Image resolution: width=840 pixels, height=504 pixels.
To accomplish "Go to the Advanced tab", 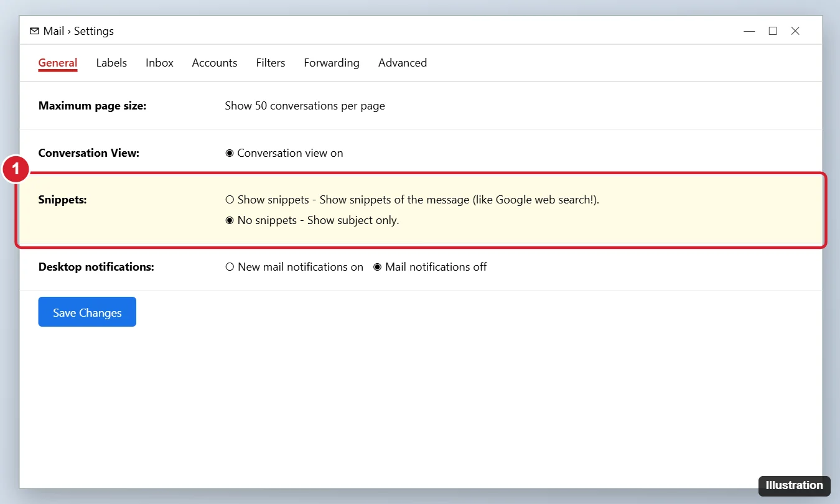I will (x=403, y=63).
